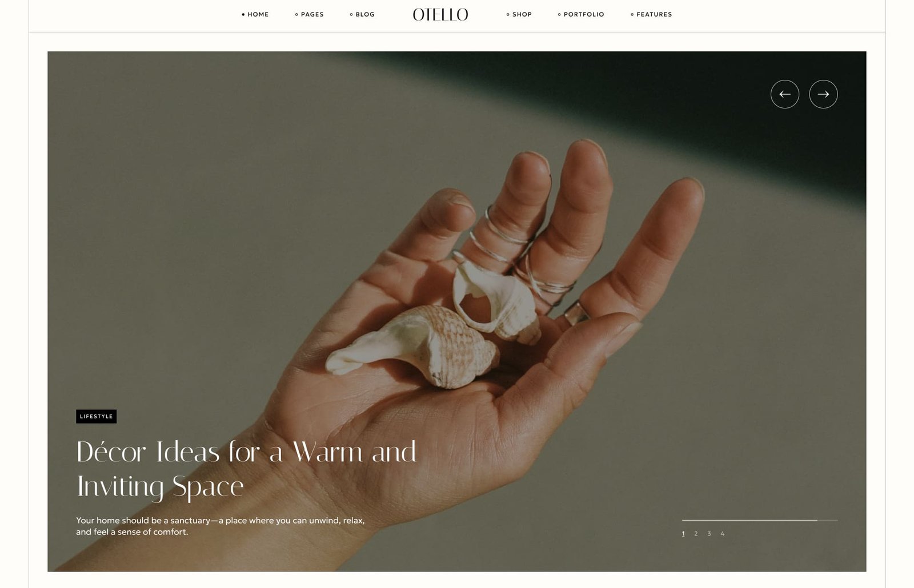Screen dimensions: 914x588
Task: Click the article excerpt about home sanctuary
Action: pos(220,526)
